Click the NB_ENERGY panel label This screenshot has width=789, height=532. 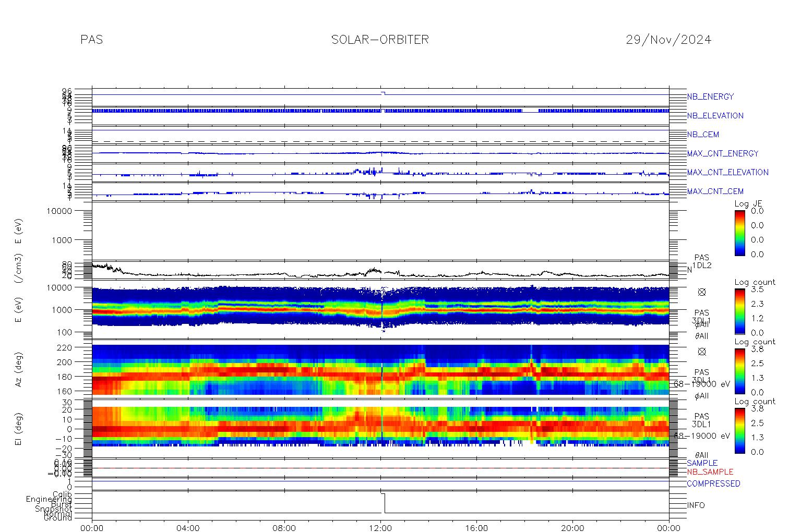click(710, 96)
